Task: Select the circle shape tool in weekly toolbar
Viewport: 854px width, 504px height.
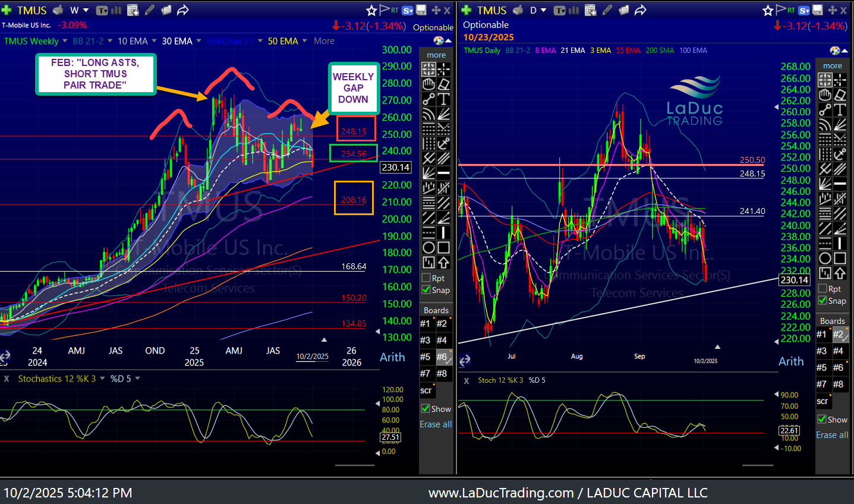Action: coord(428,247)
